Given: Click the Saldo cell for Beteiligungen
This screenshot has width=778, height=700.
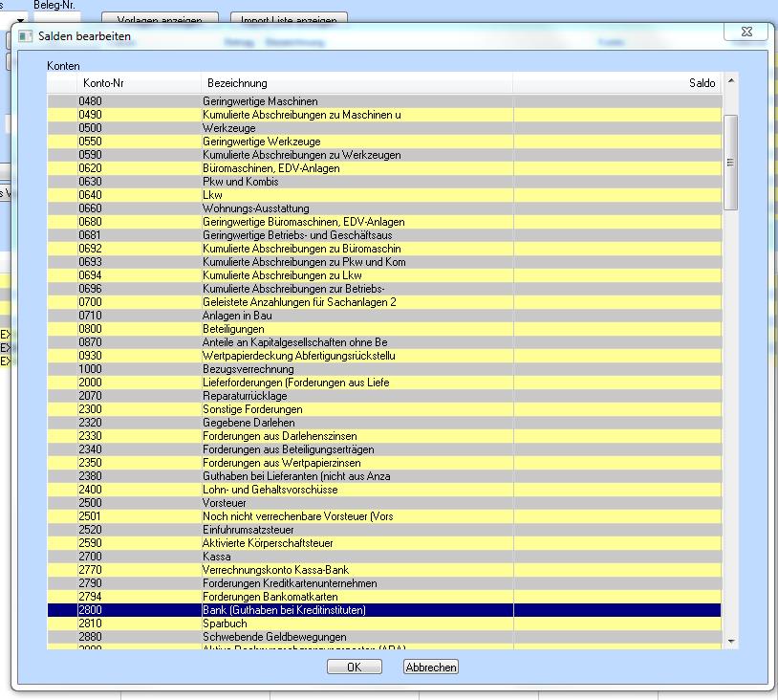Looking at the screenshot, I should click(616, 329).
